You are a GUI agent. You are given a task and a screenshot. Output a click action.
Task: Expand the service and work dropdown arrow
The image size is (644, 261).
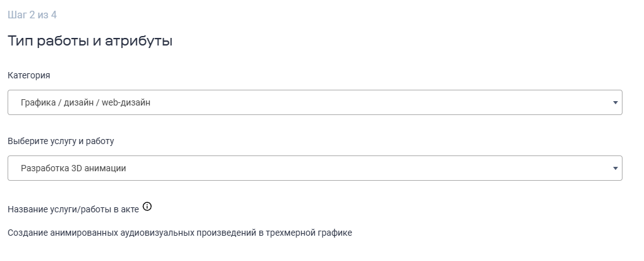[x=615, y=168]
